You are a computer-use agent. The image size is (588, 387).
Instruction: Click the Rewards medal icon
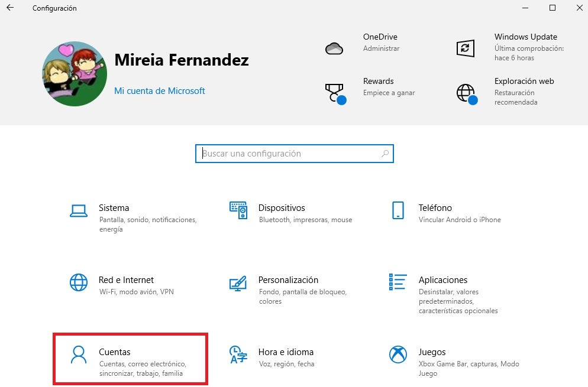tap(334, 93)
